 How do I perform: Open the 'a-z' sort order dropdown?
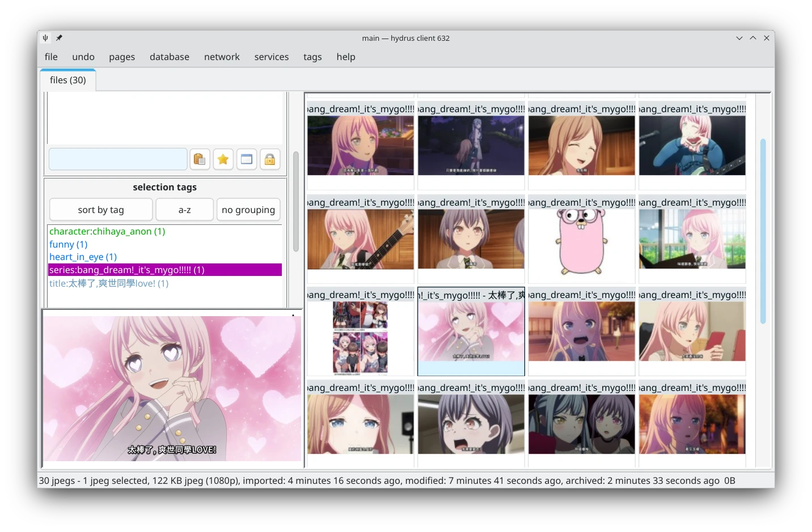pos(184,209)
